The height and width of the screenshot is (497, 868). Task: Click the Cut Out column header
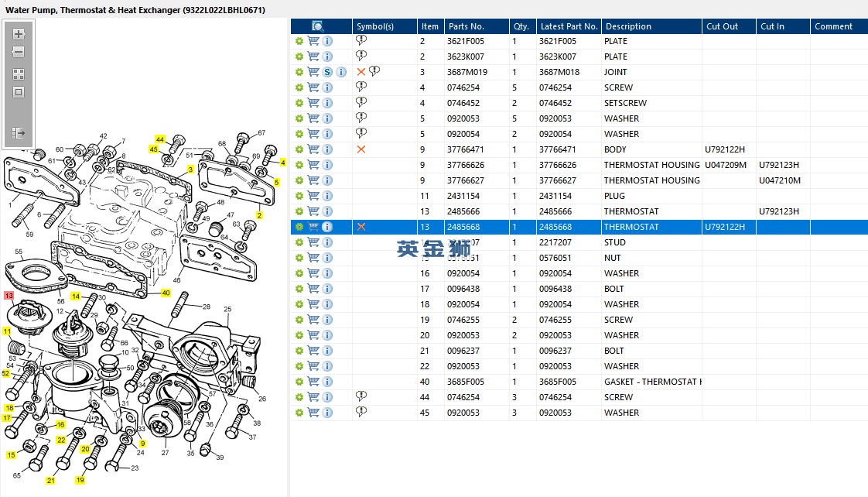(722, 26)
